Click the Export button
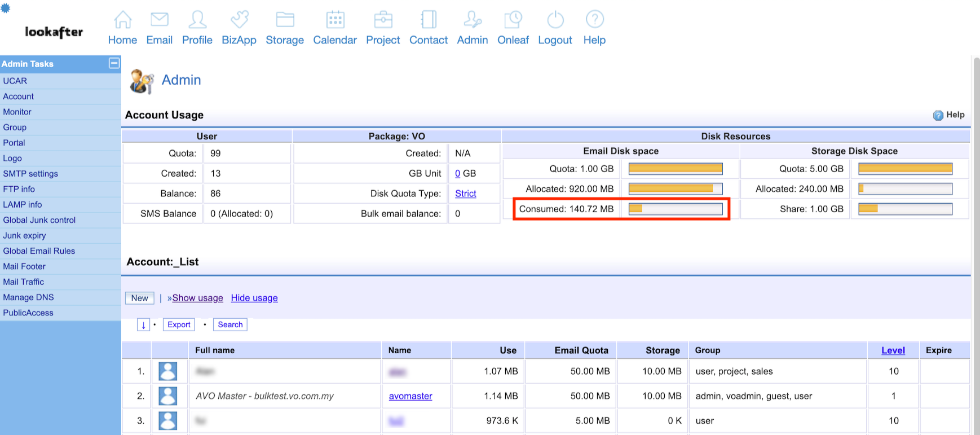This screenshot has height=435, width=980. (x=179, y=324)
